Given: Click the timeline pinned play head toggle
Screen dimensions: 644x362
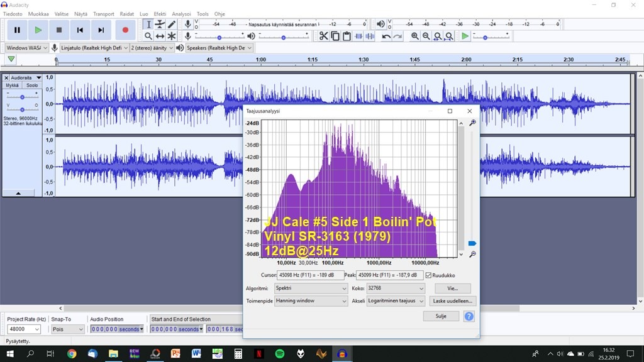Looking at the screenshot, I should tap(11, 60).
